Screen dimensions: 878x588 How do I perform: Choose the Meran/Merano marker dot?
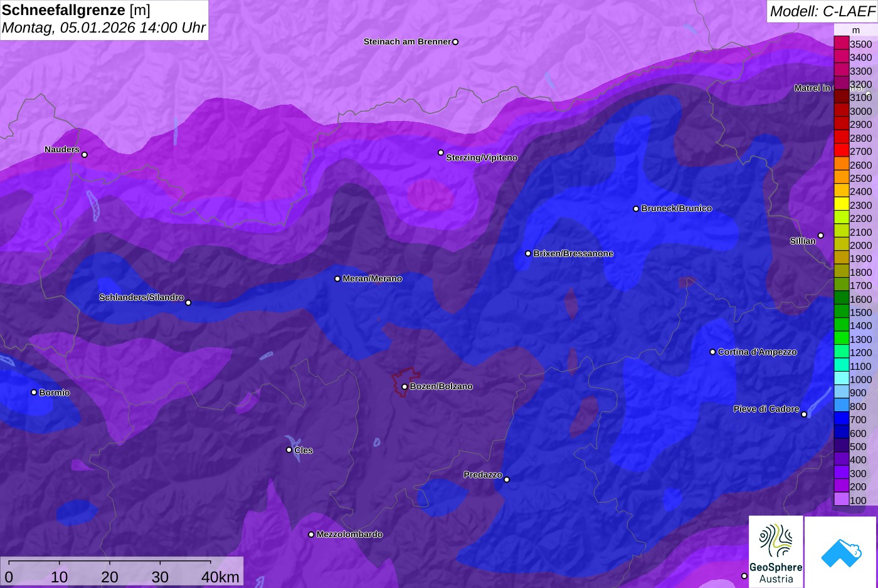tap(337, 279)
